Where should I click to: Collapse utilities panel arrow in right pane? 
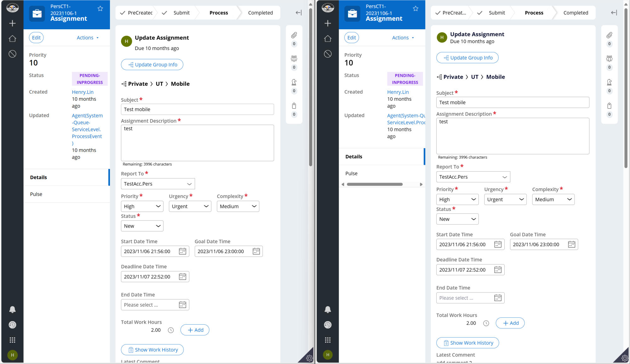point(614,13)
